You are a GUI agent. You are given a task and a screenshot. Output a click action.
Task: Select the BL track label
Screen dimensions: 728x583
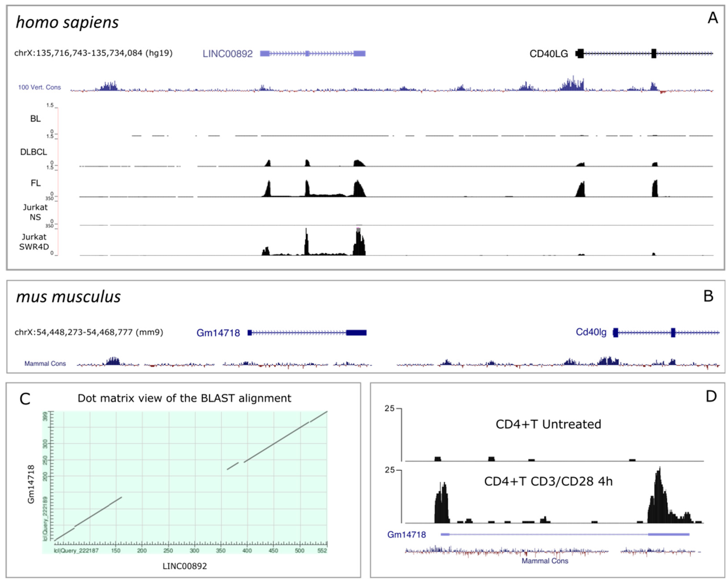(x=35, y=118)
